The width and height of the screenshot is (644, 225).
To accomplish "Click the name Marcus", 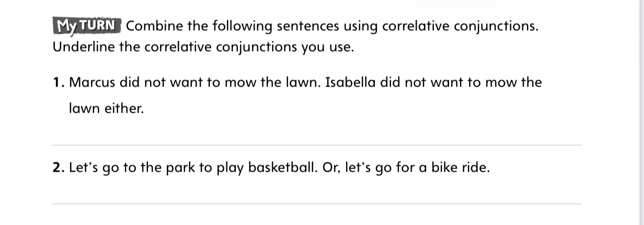I will (92, 82).
